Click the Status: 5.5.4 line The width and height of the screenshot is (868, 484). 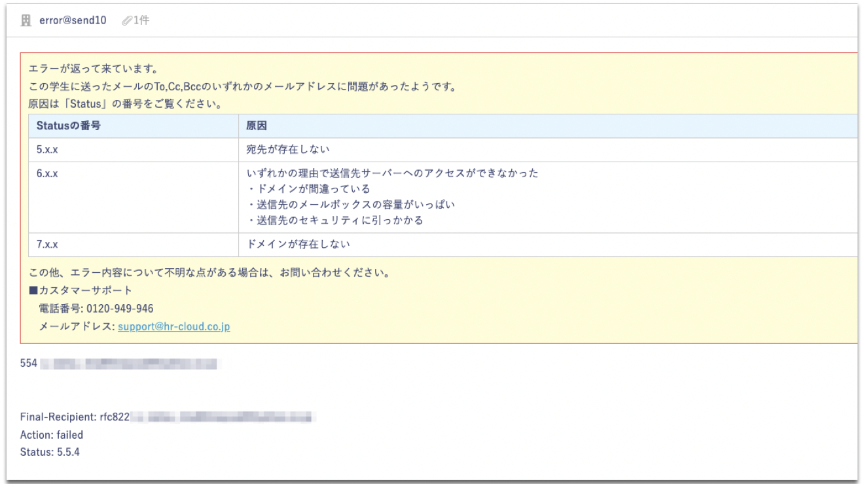click(x=50, y=452)
